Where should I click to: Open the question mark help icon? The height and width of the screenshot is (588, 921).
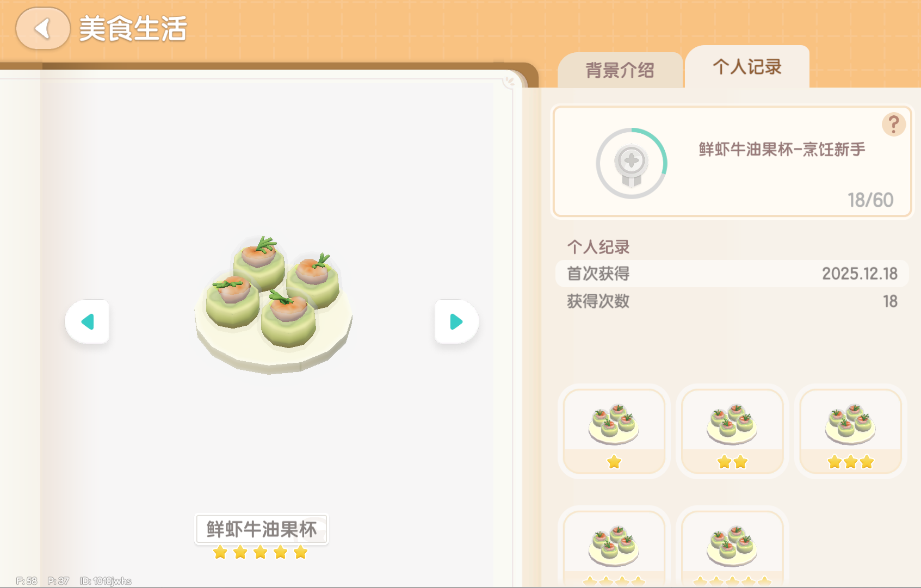click(x=893, y=125)
